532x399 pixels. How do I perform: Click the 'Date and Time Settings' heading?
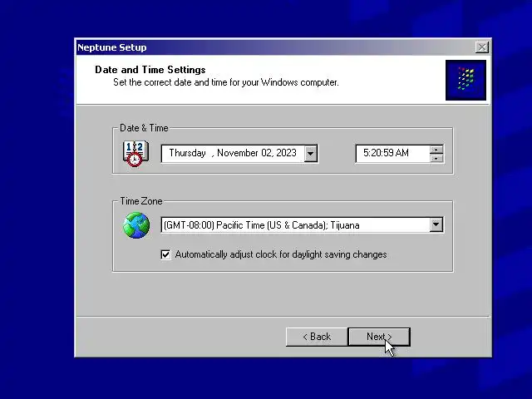(x=150, y=70)
